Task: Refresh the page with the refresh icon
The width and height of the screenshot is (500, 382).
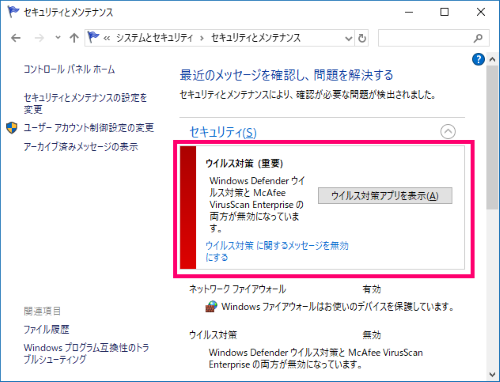Action: (x=362, y=39)
